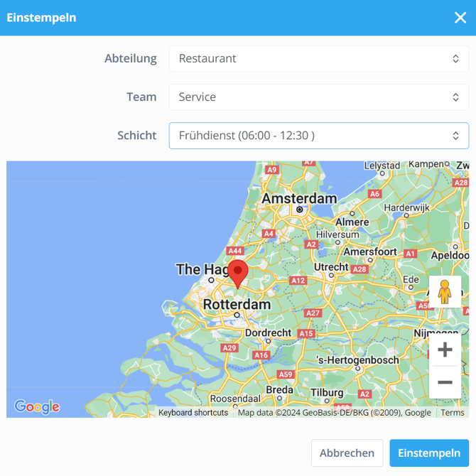The height and width of the screenshot is (476, 476).
Task: Confirm with the blue Einstempeln button
Action: tap(429, 453)
